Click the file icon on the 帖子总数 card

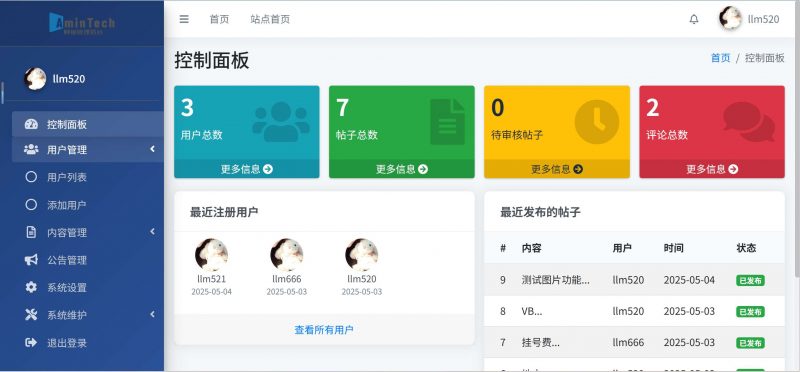pos(447,122)
